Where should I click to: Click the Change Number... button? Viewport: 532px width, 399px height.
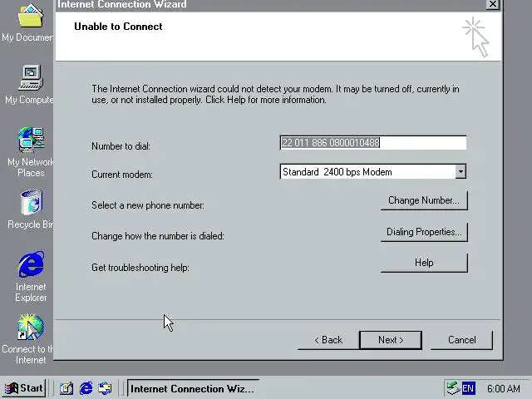tap(424, 200)
